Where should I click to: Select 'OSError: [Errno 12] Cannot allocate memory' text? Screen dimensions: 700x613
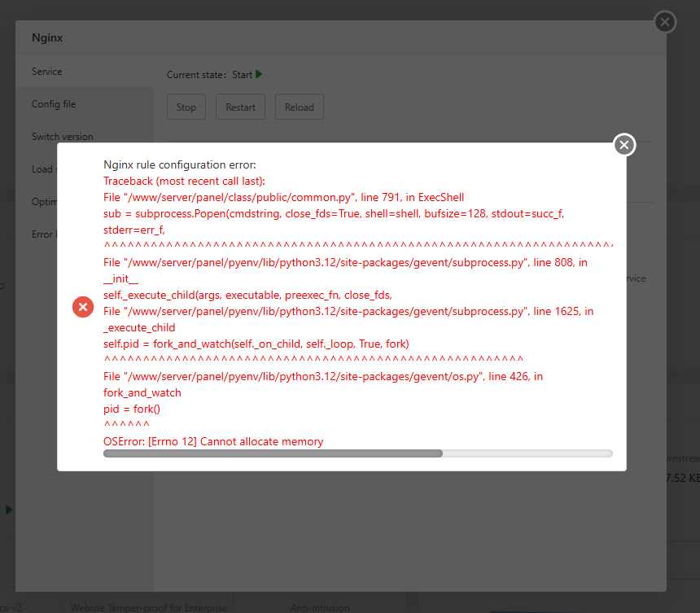[213, 441]
